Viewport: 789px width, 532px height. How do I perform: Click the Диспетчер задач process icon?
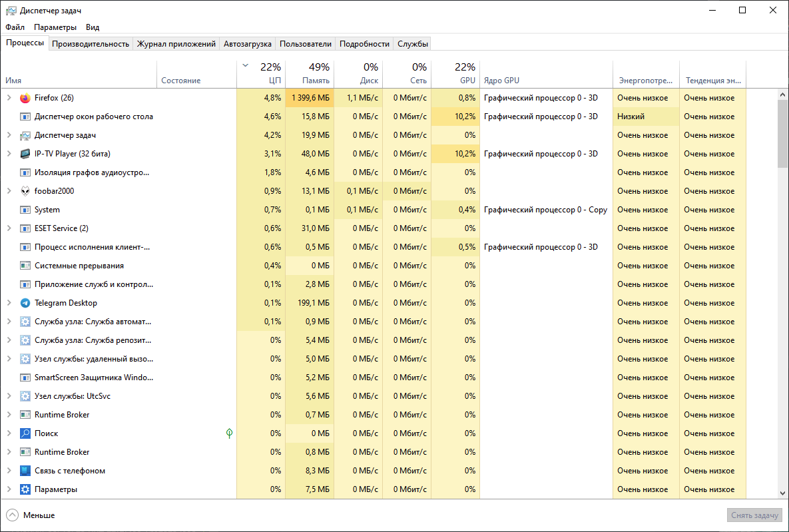pos(25,135)
